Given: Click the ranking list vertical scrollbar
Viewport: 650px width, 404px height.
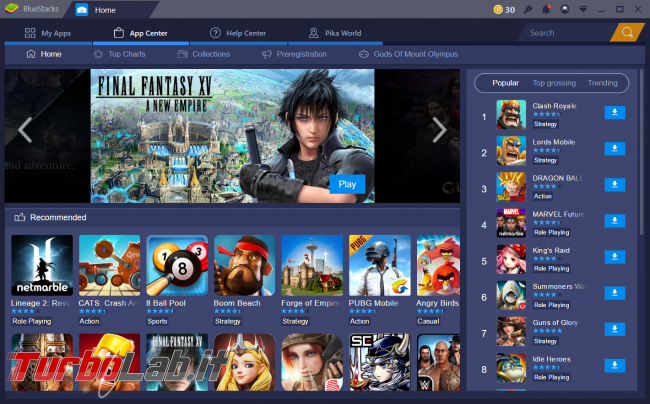Looking at the screenshot, I should click(x=642, y=153).
